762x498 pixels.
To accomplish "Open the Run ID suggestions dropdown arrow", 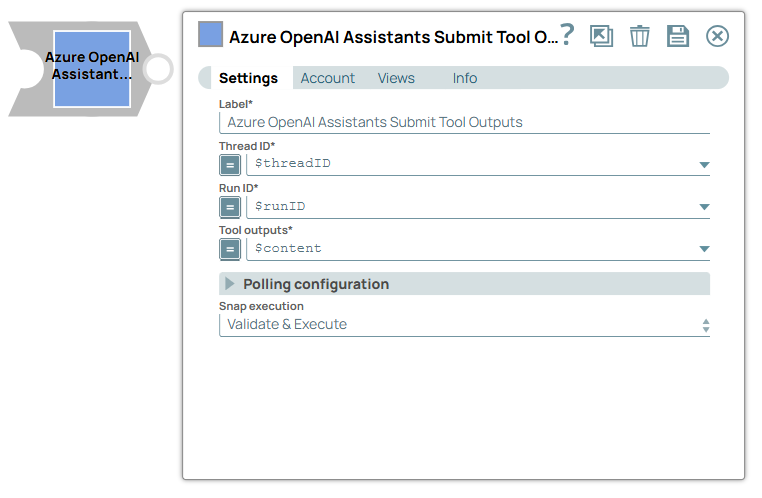I will [704, 207].
